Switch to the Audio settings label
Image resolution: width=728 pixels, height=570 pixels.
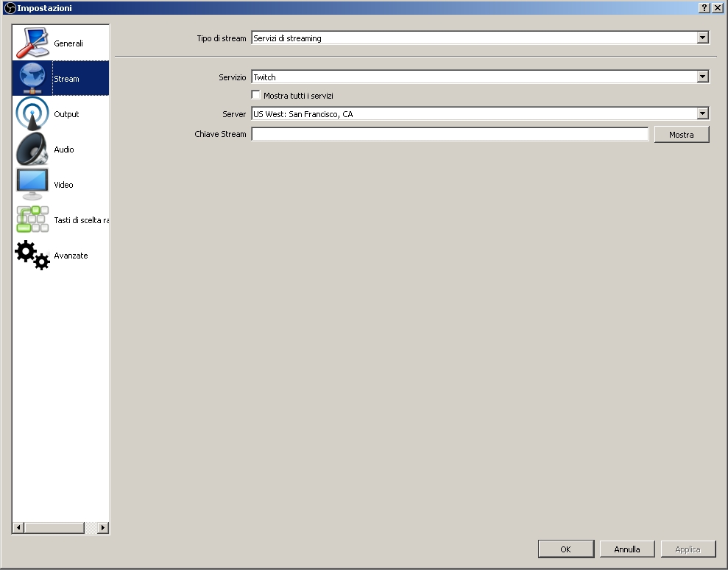(x=64, y=149)
